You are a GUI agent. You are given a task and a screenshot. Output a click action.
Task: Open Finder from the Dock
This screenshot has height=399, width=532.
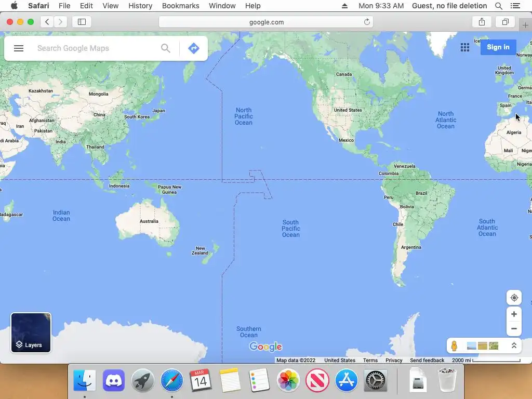pyautogui.click(x=85, y=380)
